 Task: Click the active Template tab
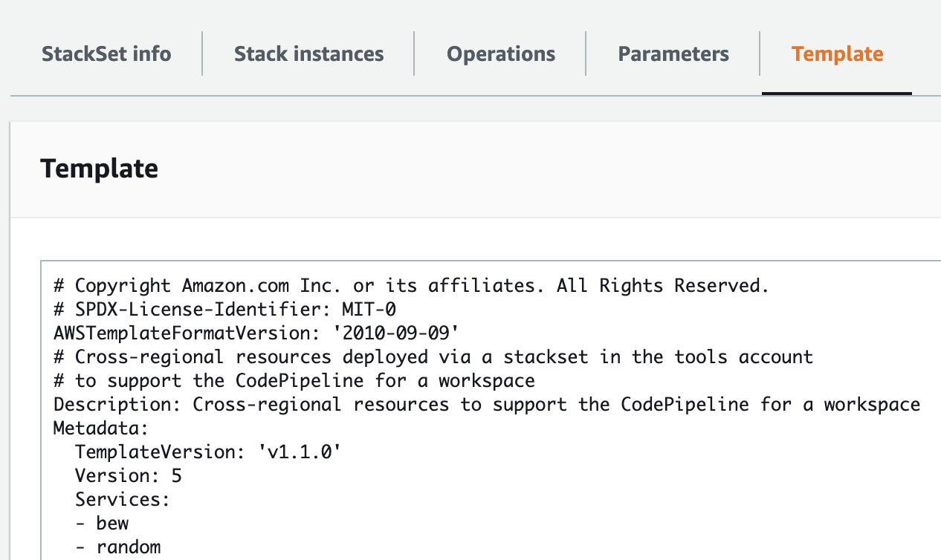pyautogui.click(x=837, y=53)
